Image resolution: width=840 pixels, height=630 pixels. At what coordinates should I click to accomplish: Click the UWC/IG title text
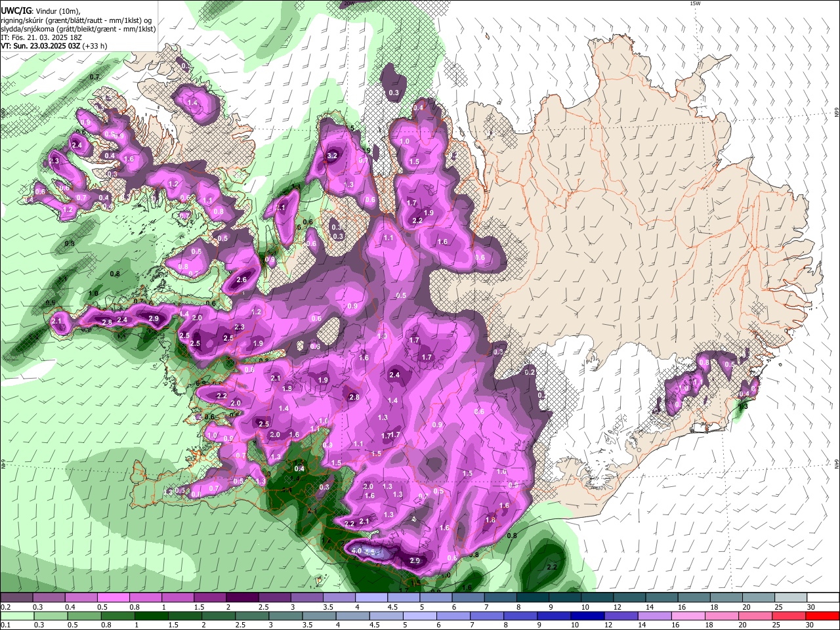click(x=16, y=10)
